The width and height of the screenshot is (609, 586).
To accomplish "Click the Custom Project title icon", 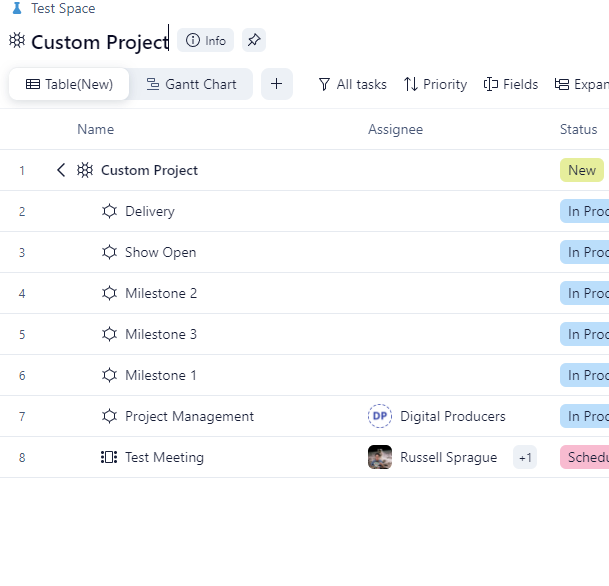I will [17, 41].
